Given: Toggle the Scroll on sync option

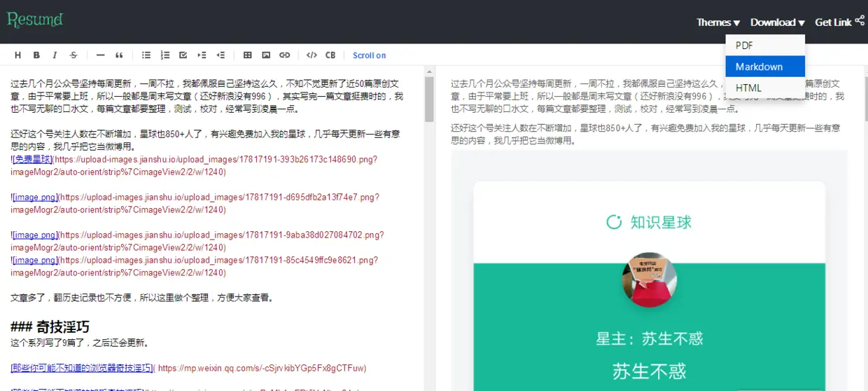Looking at the screenshot, I should pyautogui.click(x=369, y=55).
